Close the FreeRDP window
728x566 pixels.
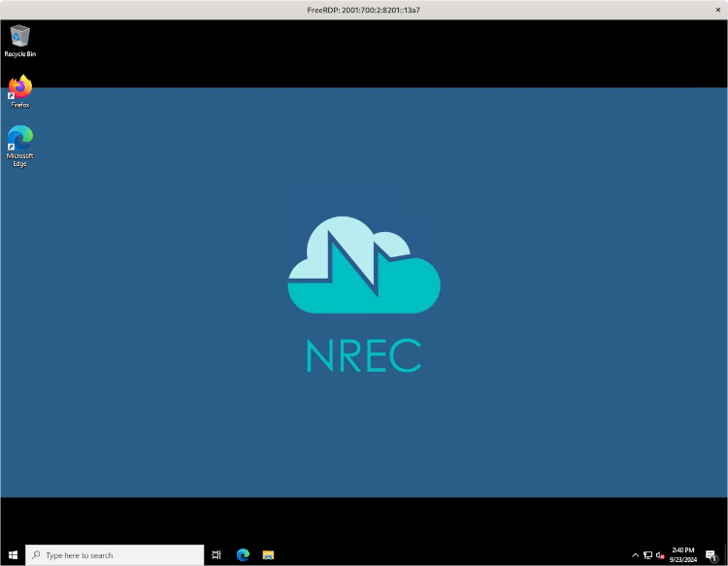click(717, 10)
